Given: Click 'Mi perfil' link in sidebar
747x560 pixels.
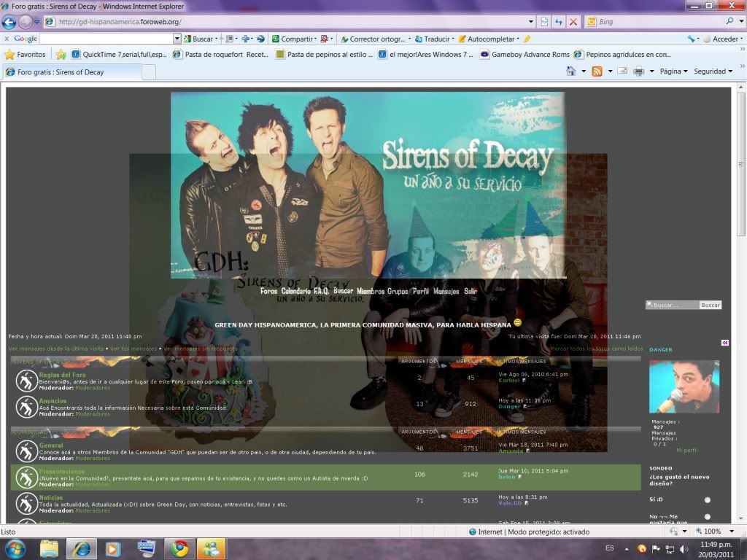Looking at the screenshot, I should (686, 450).
